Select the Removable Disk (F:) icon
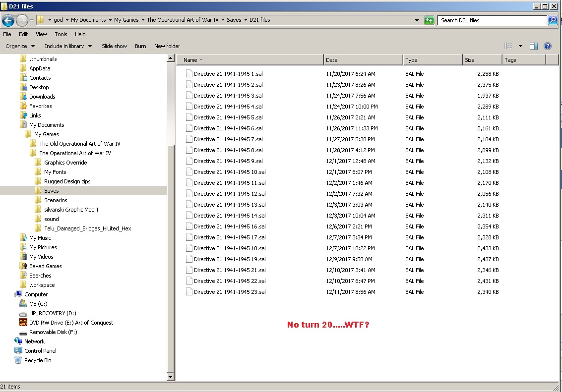The height and width of the screenshot is (392, 562). 23,333
